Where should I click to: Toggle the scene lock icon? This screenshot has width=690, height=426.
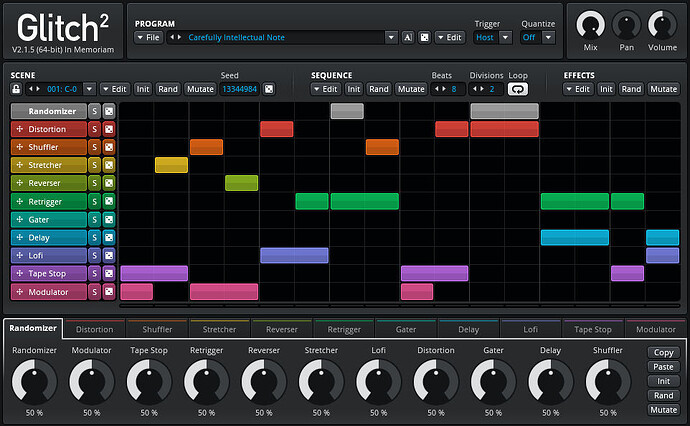point(16,89)
